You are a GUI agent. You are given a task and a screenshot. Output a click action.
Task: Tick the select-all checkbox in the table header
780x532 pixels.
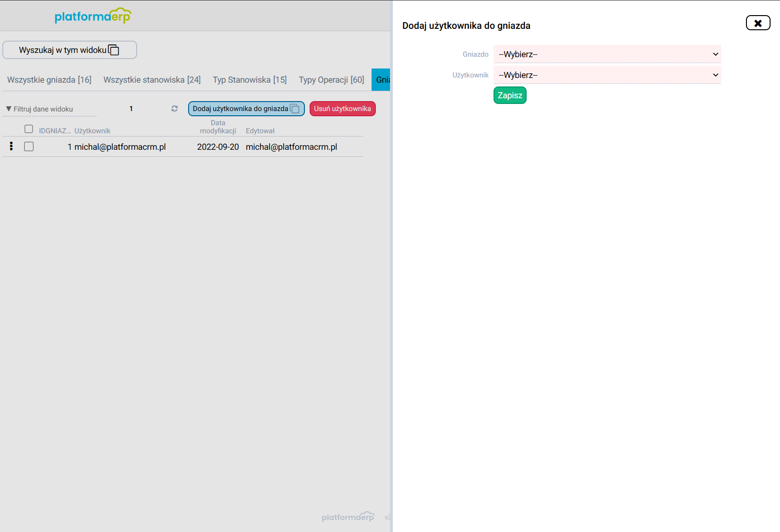[29, 129]
